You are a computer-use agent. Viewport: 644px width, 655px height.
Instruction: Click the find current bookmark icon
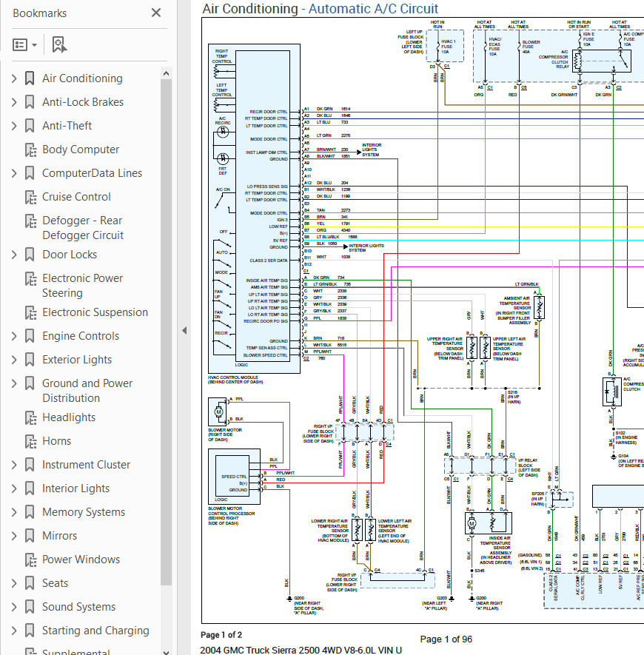[59, 44]
